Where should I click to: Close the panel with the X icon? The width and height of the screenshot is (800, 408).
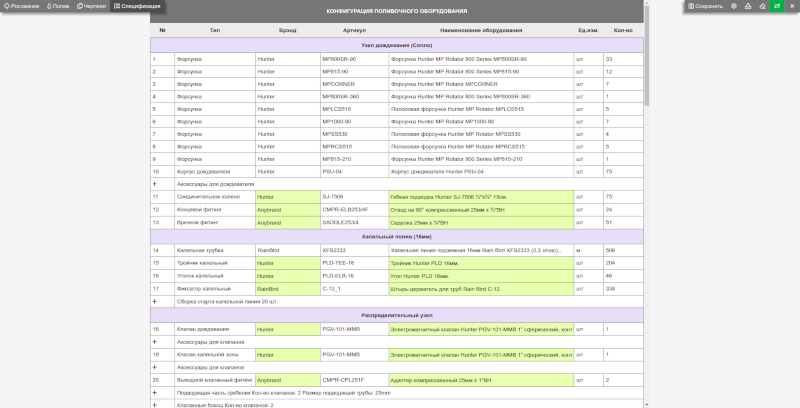791,6
